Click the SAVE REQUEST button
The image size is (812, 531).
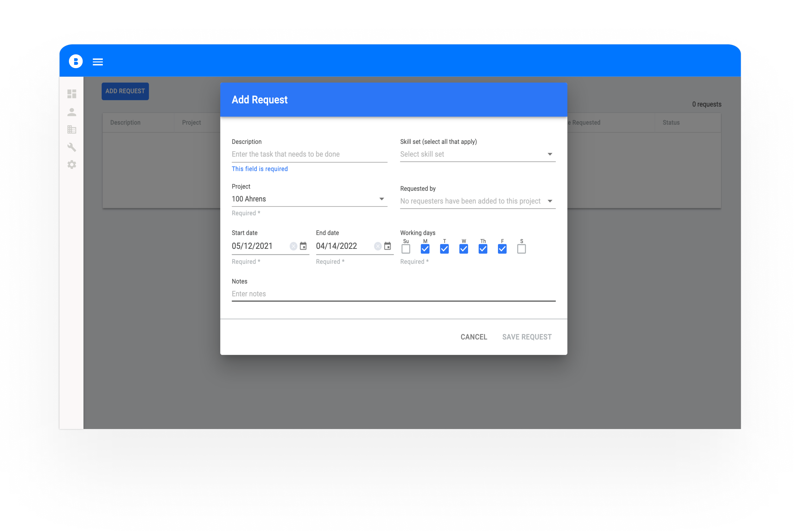pos(527,337)
